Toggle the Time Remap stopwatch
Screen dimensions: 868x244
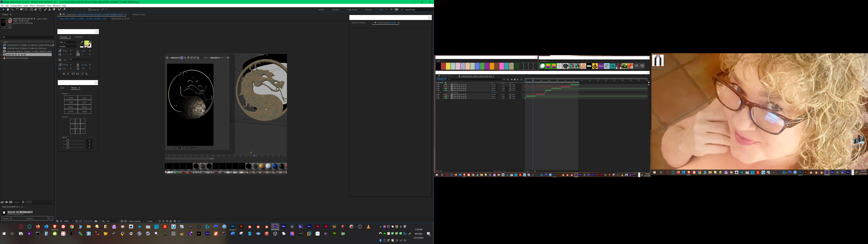click(448, 92)
